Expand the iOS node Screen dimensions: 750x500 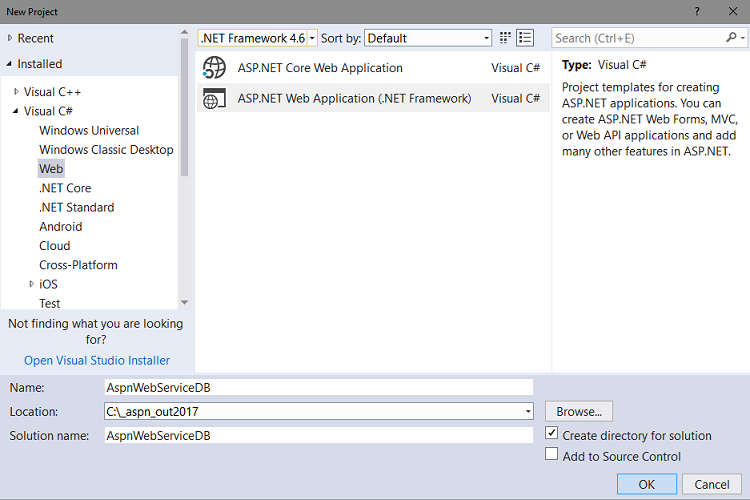pyautogui.click(x=32, y=284)
